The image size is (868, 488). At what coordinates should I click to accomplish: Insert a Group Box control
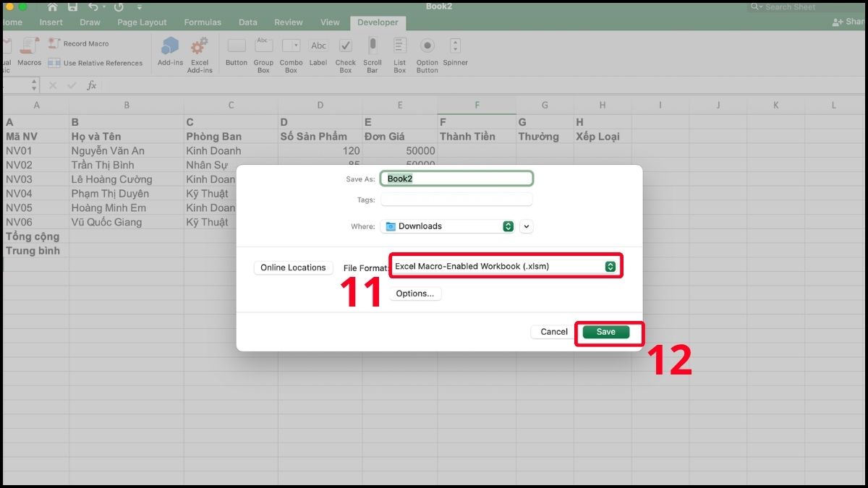coord(263,56)
